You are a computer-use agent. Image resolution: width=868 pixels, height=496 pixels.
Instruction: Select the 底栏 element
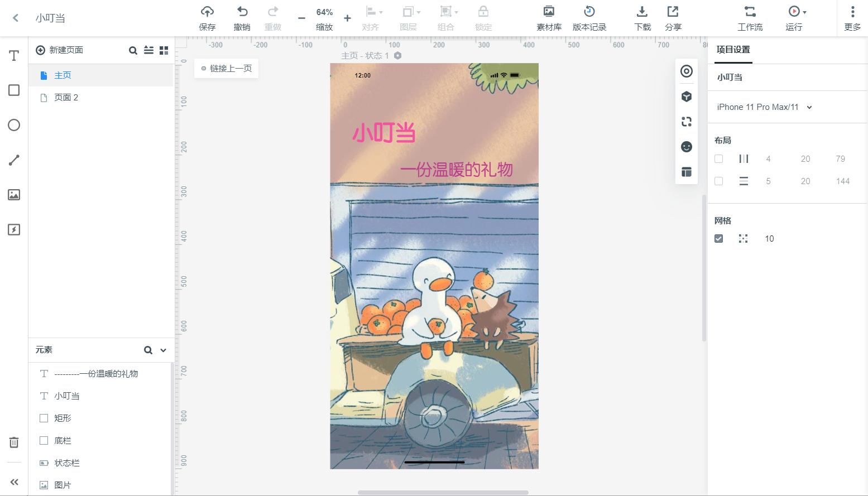point(100,441)
